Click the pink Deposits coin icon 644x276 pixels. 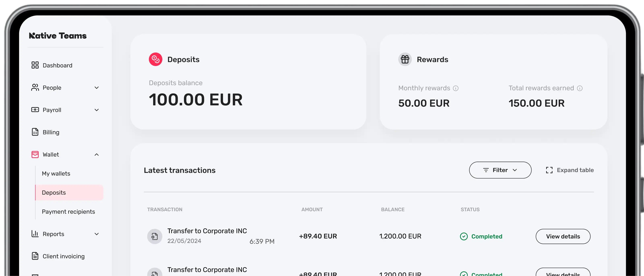pyautogui.click(x=156, y=59)
